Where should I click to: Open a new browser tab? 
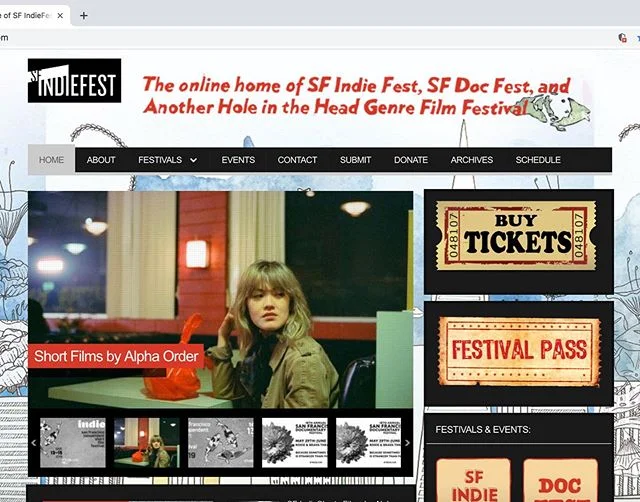pyautogui.click(x=84, y=16)
